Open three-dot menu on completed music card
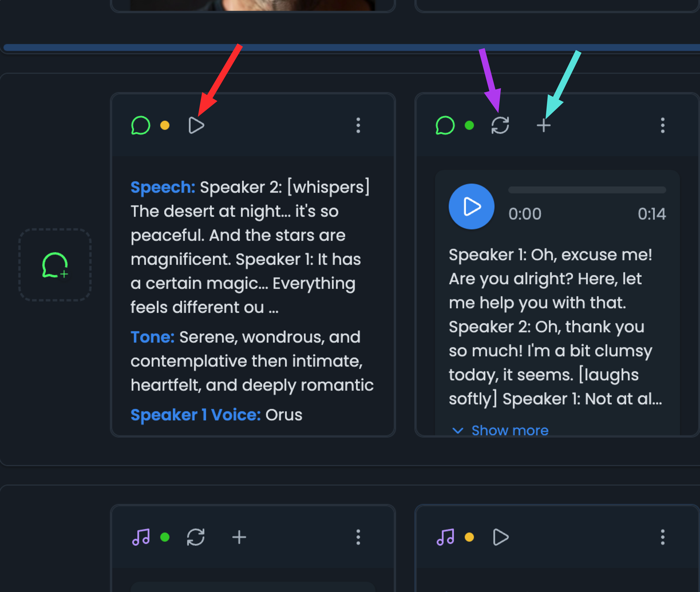 point(358,537)
